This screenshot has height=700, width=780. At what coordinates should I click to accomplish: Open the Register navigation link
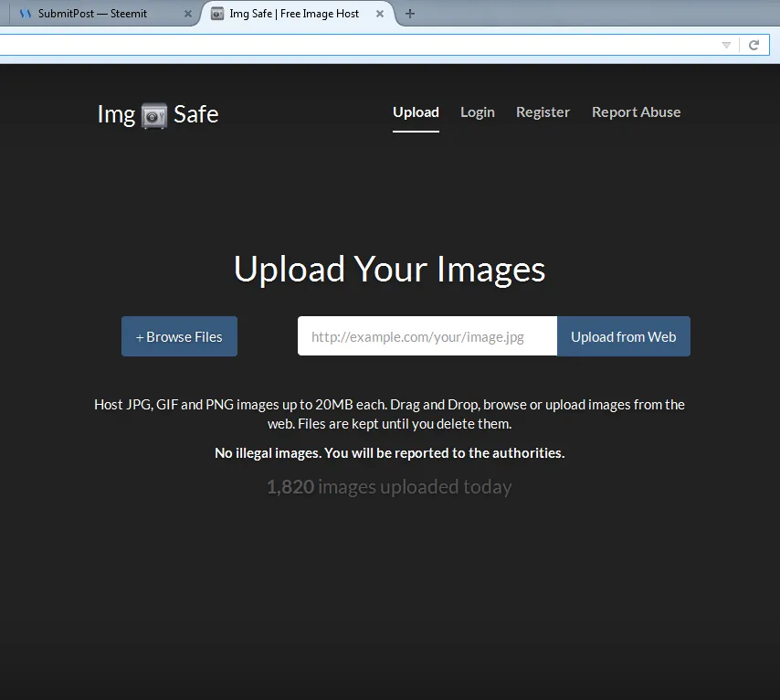pyautogui.click(x=543, y=112)
